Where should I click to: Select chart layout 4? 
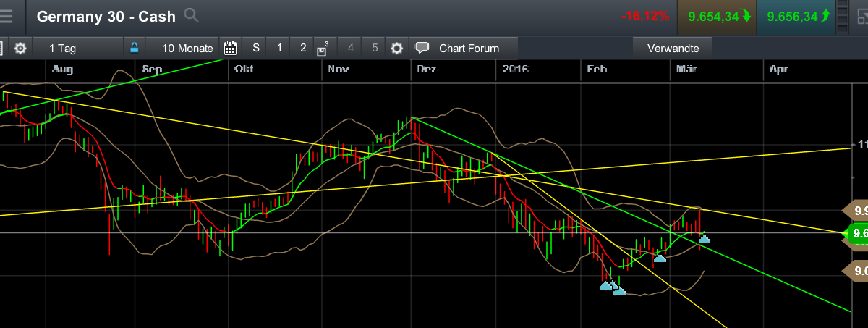[x=351, y=49]
